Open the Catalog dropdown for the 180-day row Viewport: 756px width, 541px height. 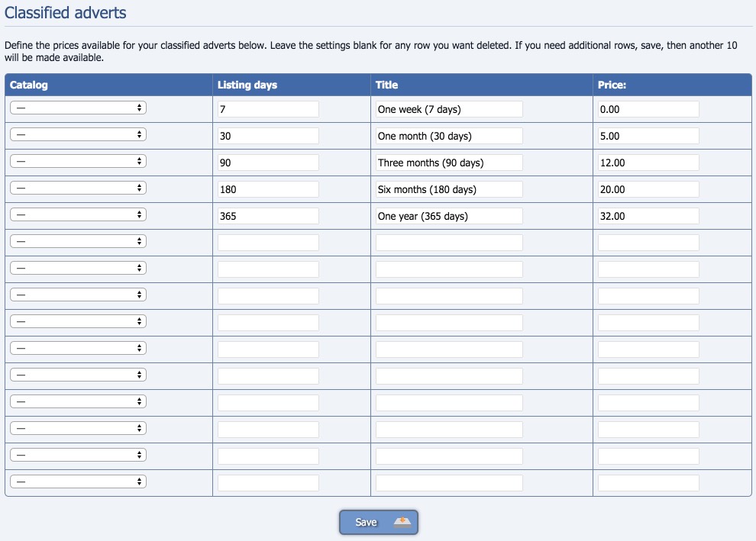coord(78,188)
